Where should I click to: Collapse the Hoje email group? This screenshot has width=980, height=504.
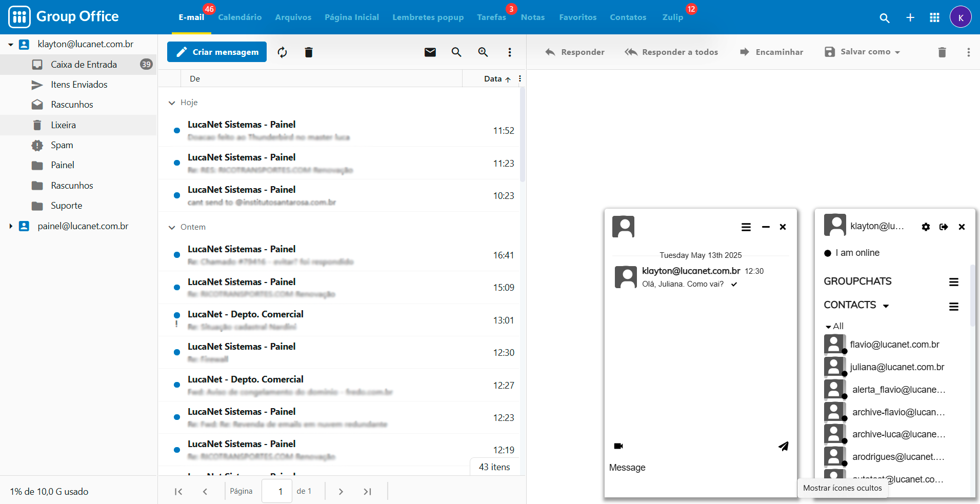click(172, 103)
